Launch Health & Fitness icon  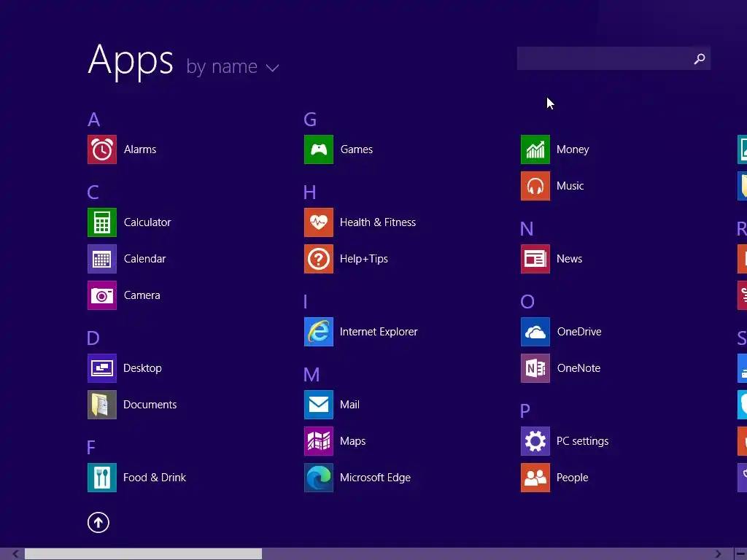pyautogui.click(x=319, y=222)
